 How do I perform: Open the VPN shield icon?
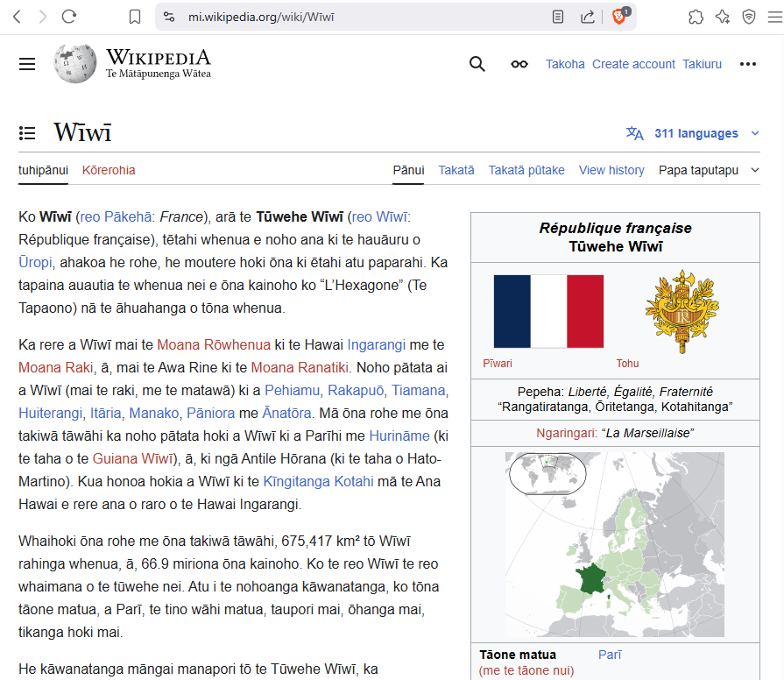748,17
